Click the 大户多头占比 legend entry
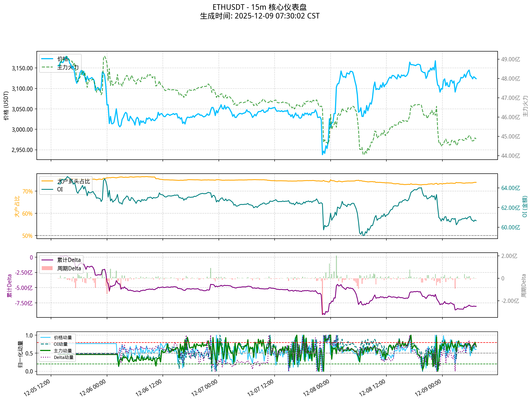532x402 pixels. (x=73, y=181)
